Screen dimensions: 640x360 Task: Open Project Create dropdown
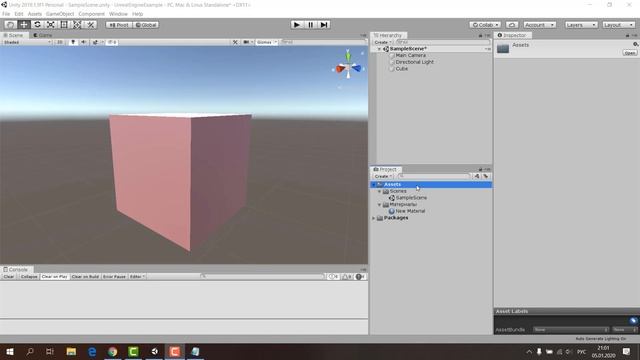[383, 176]
